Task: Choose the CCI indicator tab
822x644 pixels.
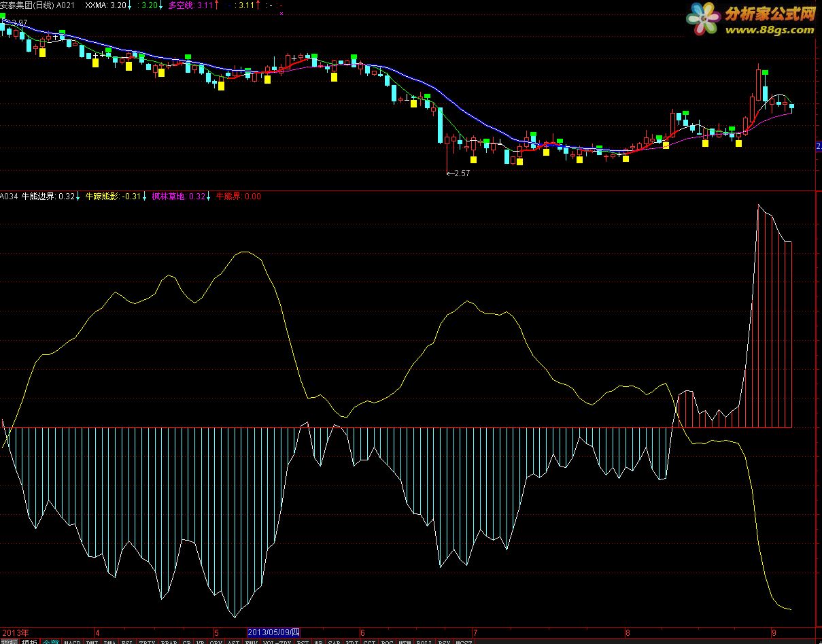Action: point(369,641)
